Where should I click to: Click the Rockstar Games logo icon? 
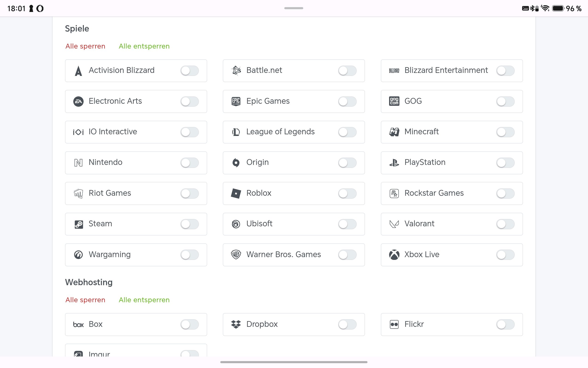point(394,193)
